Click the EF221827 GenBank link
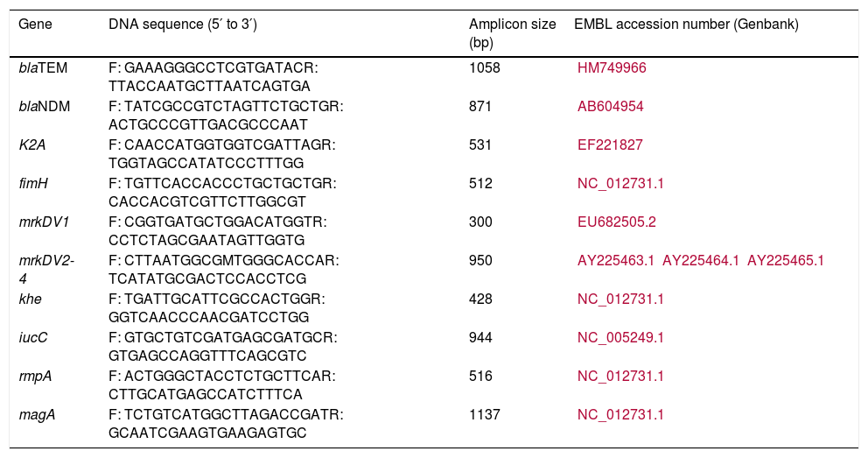This screenshot has height=458, width=868. pyautogui.click(x=610, y=144)
